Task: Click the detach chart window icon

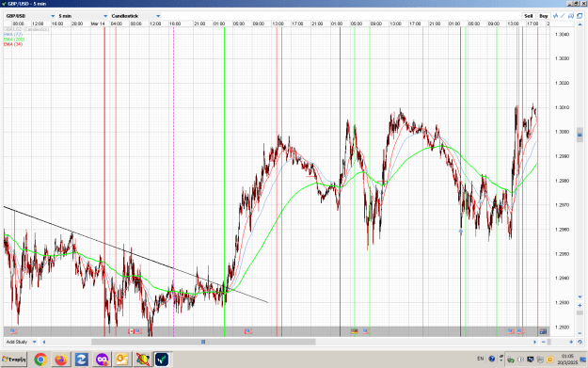Action: 580,16
